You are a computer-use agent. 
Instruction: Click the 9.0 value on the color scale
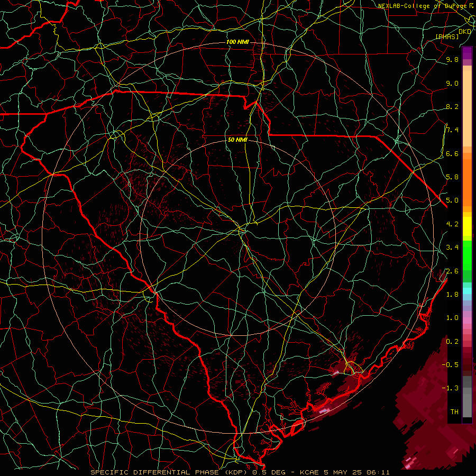452,83
